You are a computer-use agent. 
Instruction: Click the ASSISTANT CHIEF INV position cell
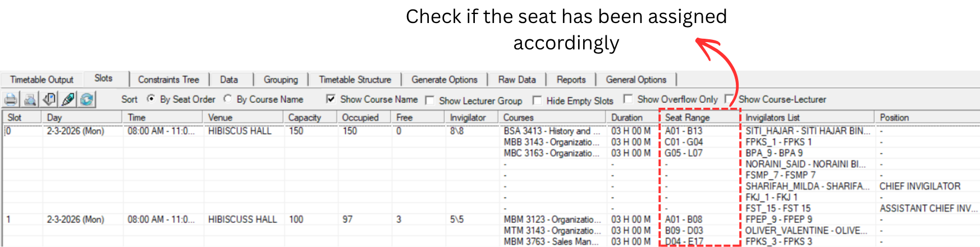tap(928, 208)
